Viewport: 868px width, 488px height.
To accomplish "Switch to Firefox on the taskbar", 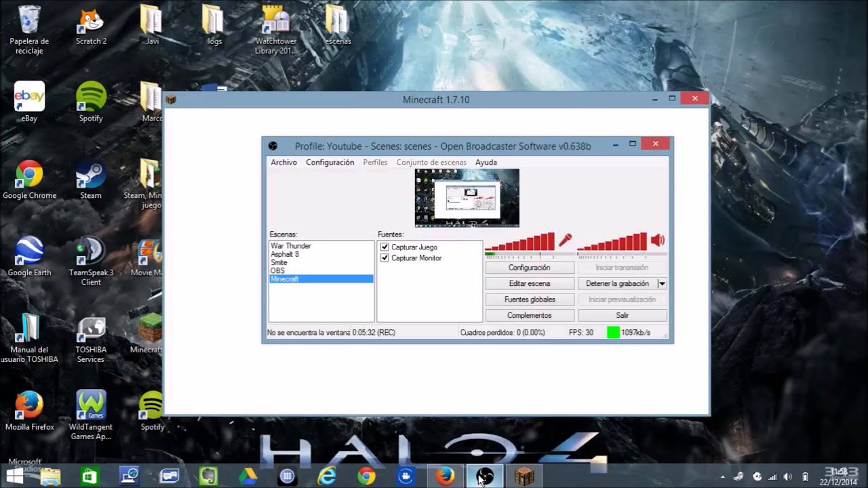I will pos(445,476).
